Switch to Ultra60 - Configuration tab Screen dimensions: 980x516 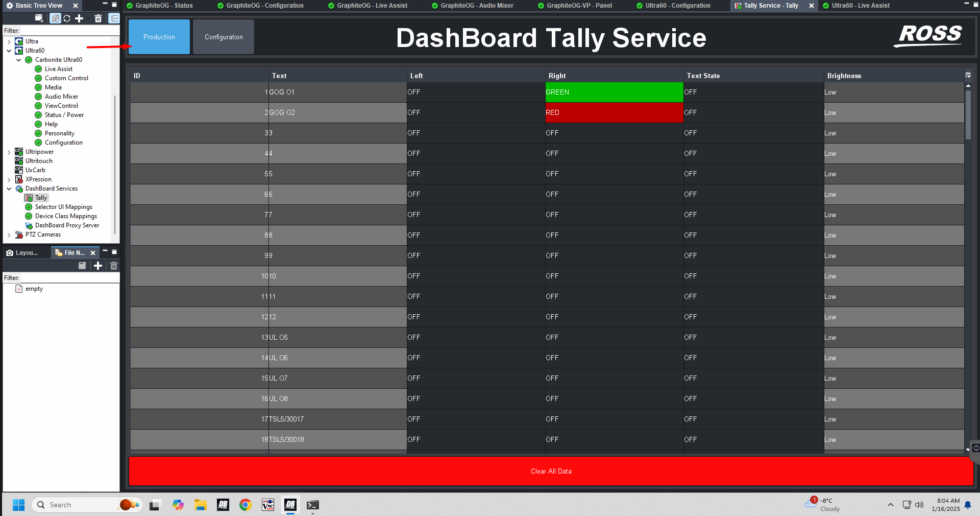pyautogui.click(x=673, y=6)
